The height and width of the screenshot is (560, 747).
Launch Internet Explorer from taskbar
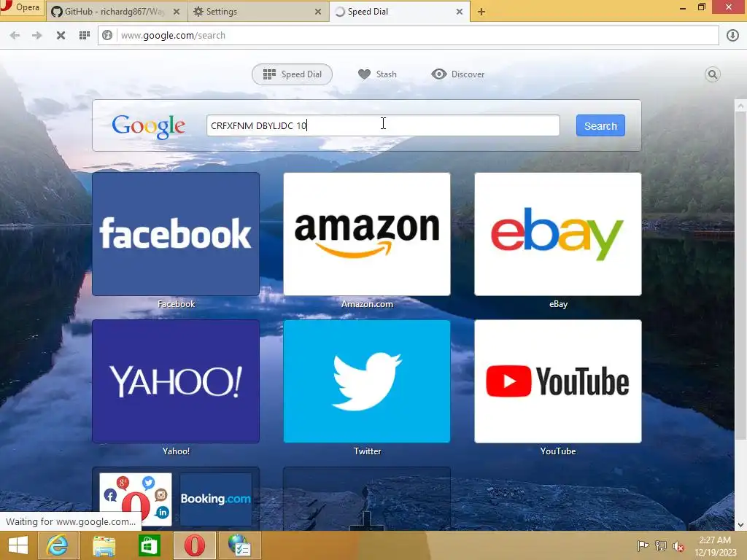[57, 545]
